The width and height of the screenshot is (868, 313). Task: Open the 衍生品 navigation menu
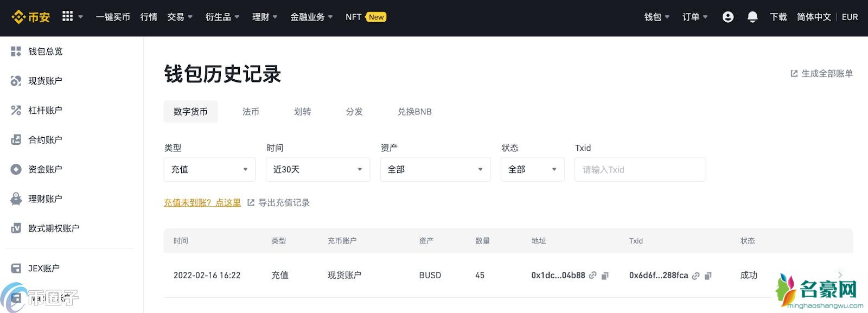pyautogui.click(x=222, y=17)
